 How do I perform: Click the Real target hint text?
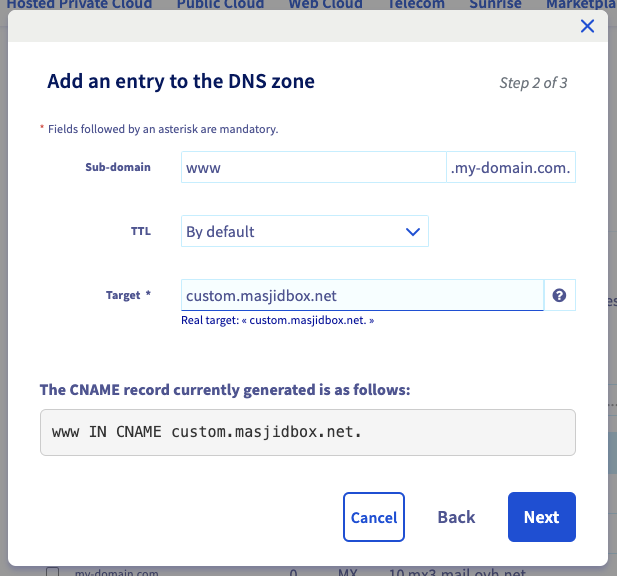click(x=278, y=321)
